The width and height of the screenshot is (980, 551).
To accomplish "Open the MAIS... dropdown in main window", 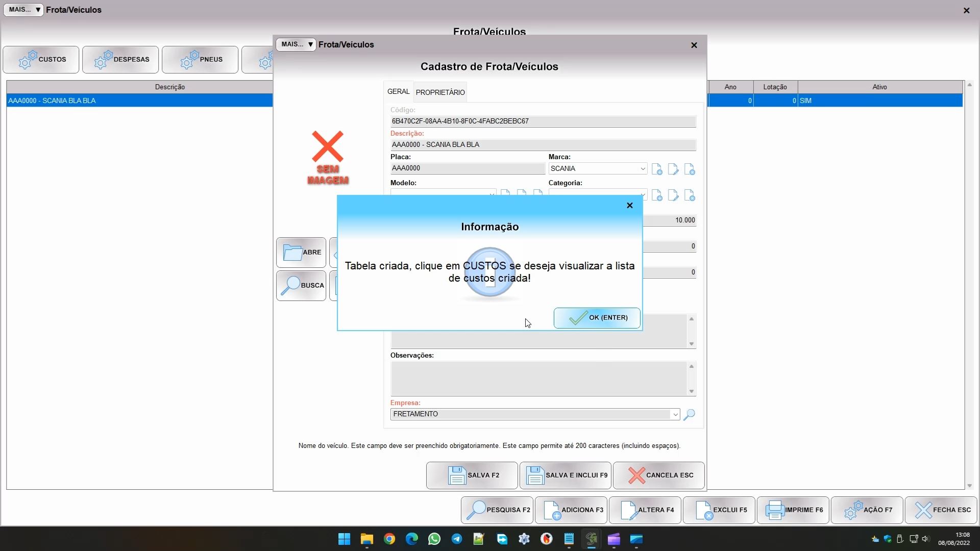I will click(23, 10).
